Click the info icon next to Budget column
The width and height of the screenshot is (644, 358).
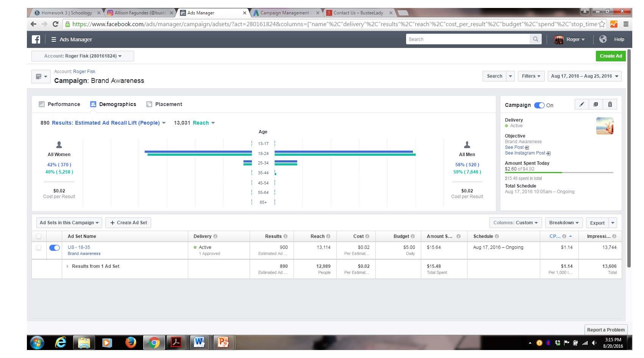[x=413, y=236]
